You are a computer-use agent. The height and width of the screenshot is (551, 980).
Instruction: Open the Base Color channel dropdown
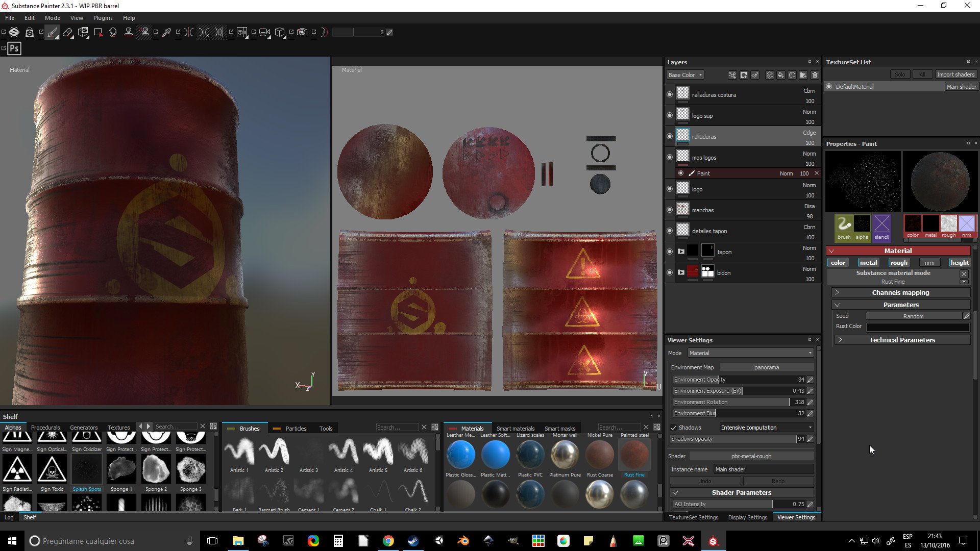[x=685, y=75]
